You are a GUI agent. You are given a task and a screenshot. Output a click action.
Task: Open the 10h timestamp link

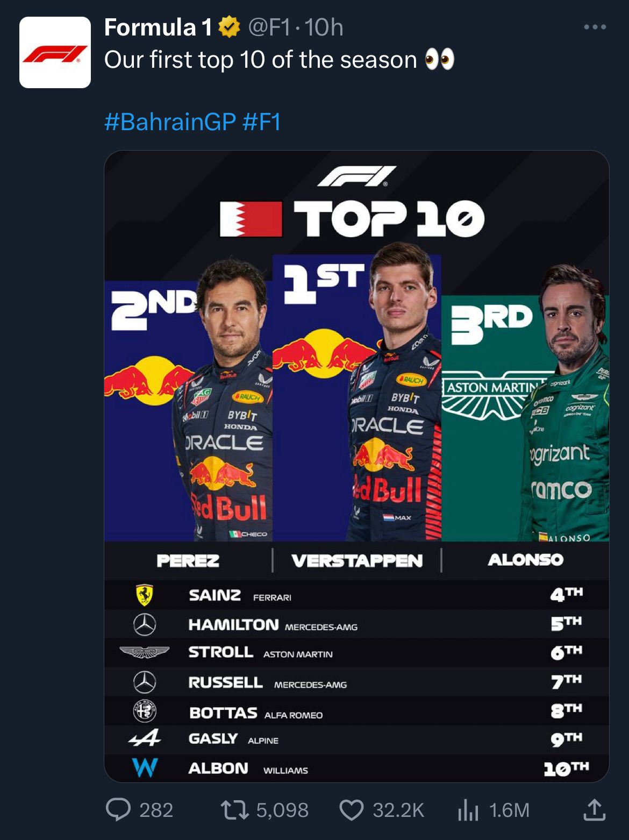point(324,27)
